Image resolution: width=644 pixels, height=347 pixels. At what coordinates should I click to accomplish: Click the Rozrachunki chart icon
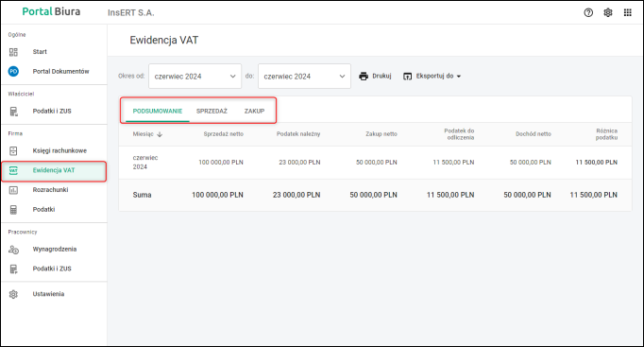pyautogui.click(x=13, y=190)
